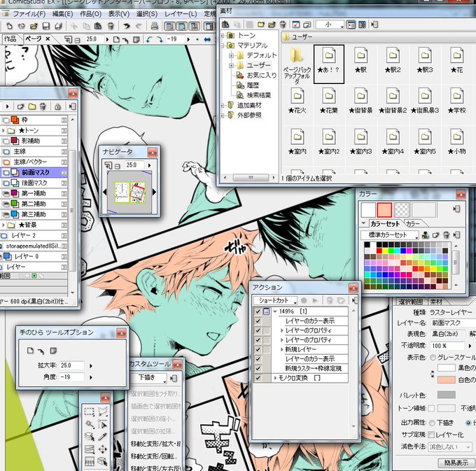
Task: Open レイヤー(L) menu
Action: point(181,14)
